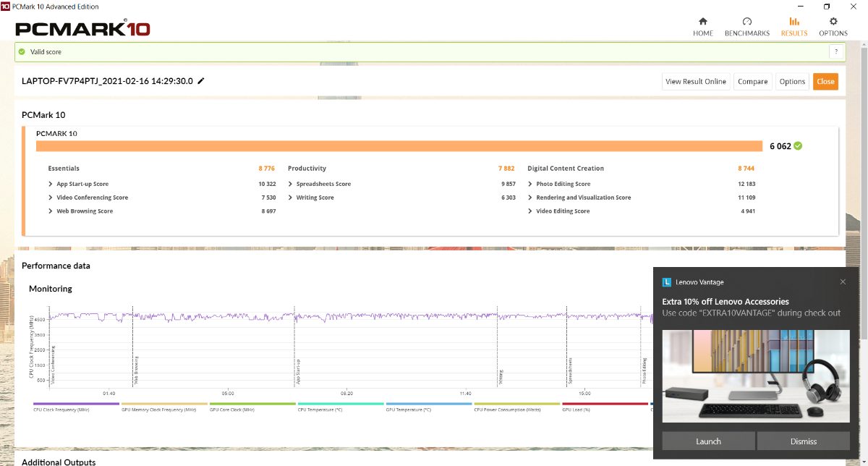The width and height of the screenshot is (868, 466).
Task: Expand Spreadsheets Score details
Action: click(x=290, y=185)
